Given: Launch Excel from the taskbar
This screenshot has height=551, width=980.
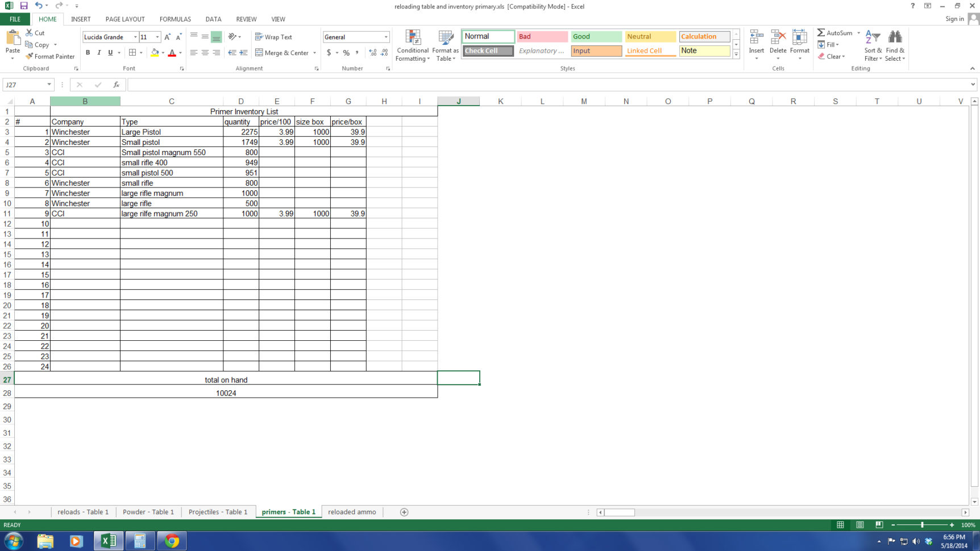Looking at the screenshot, I should 108,540.
